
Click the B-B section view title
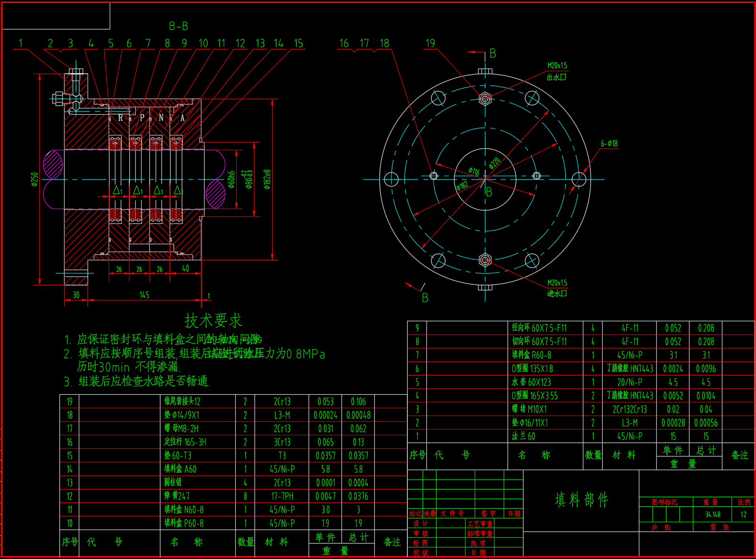pyautogui.click(x=178, y=26)
